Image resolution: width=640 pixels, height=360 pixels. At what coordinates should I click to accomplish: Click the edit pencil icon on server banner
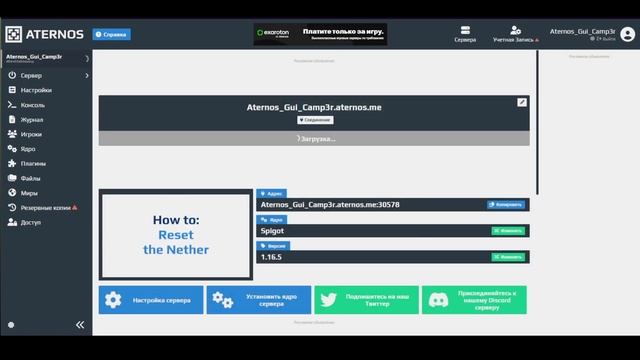point(522,102)
